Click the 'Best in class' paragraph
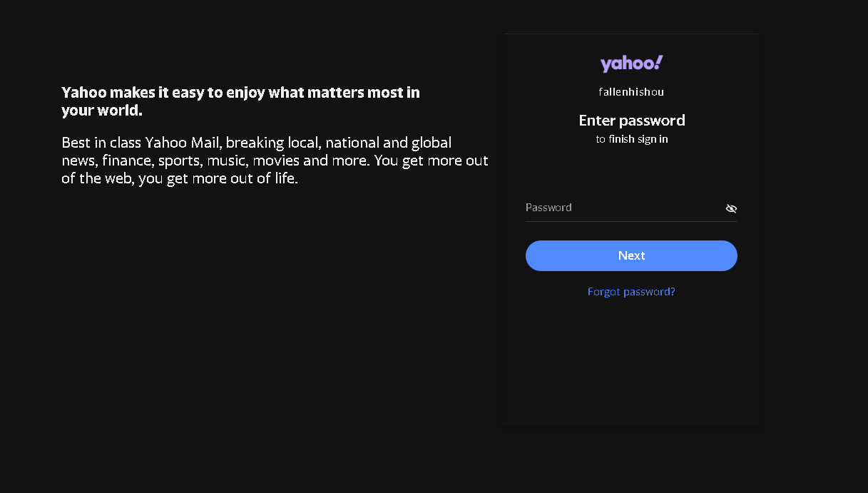This screenshot has height=493, width=868. [x=275, y=161]
